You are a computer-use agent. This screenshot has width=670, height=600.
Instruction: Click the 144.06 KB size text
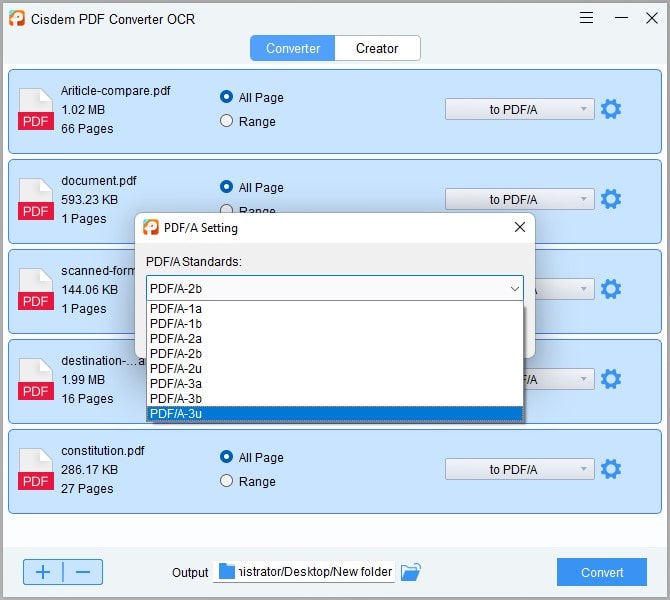click(89, 290)
